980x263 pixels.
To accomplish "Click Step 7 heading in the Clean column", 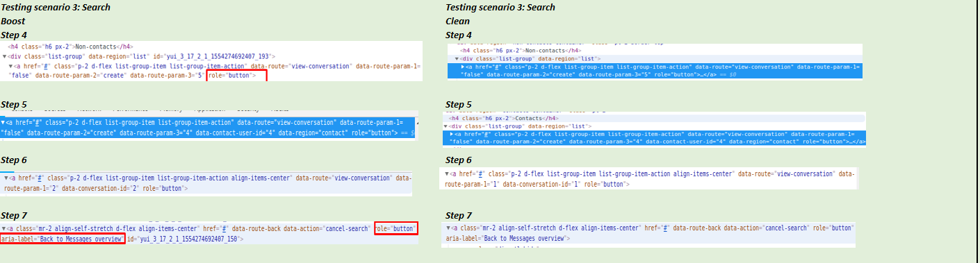I will tap(459, 216).
